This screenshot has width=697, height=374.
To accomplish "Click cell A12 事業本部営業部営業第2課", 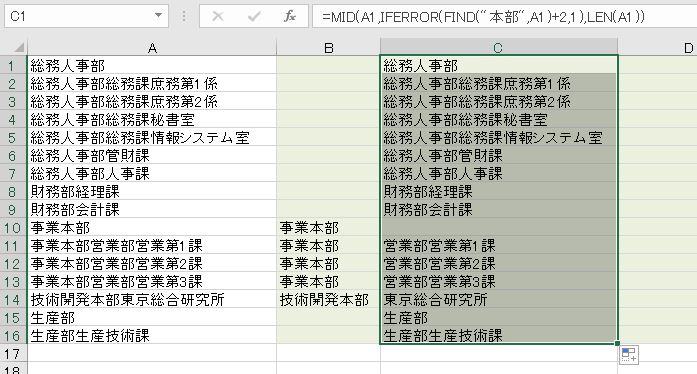I will 152,264.
